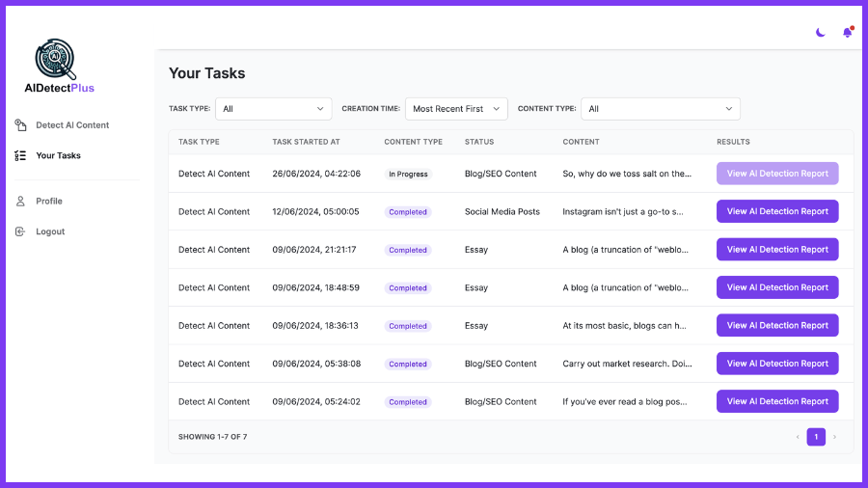This screenshot has width=868, height=488.
Task: Open the Task Type dropdown
Action: [x=273, y=109]
